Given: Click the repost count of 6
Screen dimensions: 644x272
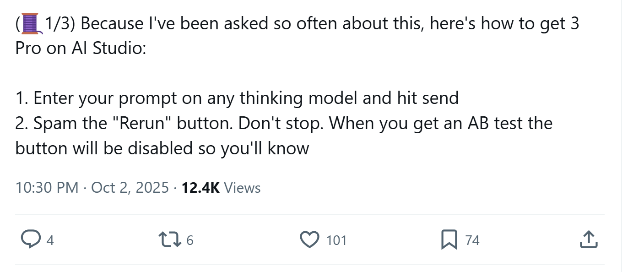Looking at the screenshot, I should click(190, 240).
